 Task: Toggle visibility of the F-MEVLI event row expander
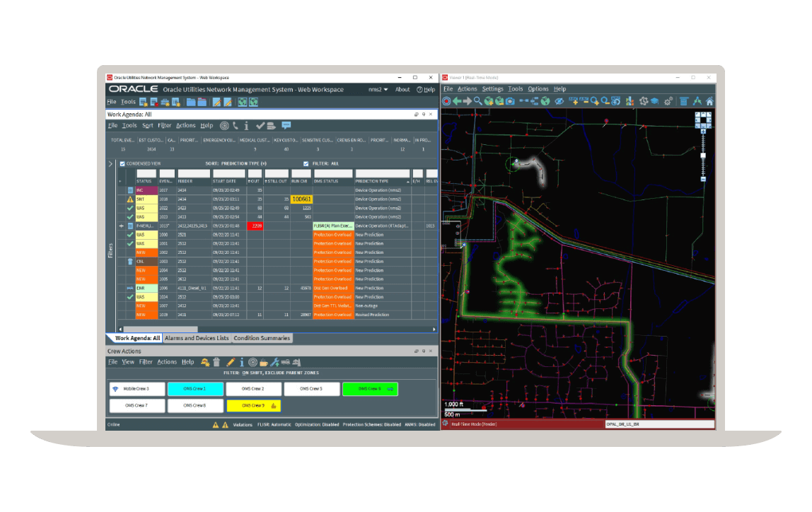(x=121, y=226)
